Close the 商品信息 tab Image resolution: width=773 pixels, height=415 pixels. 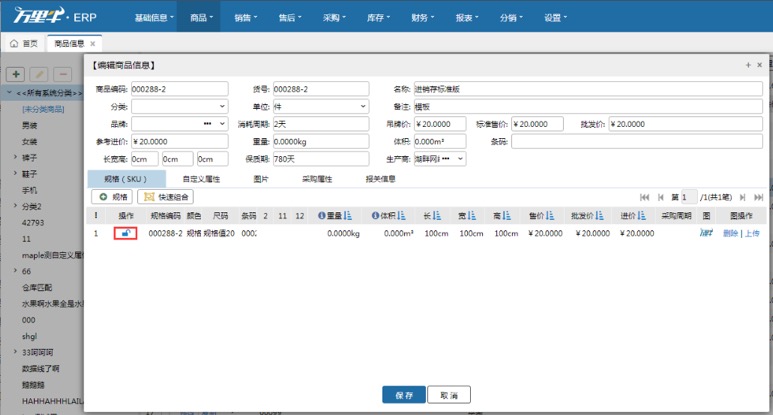93,43
